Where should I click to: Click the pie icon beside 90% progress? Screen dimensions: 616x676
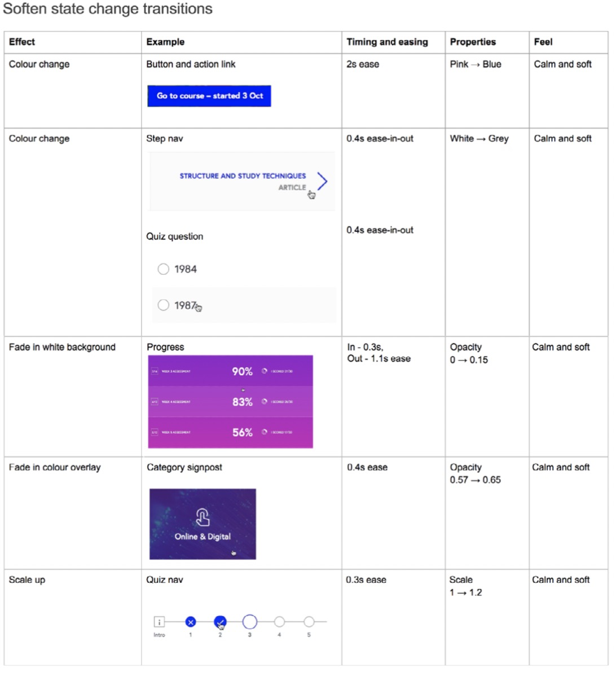[x=264, y=371]
